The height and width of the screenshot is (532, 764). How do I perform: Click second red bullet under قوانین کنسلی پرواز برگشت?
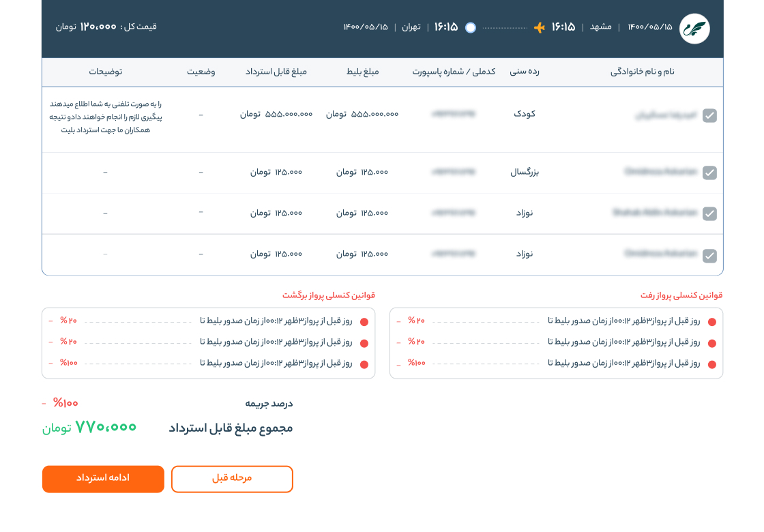(364, 343)
